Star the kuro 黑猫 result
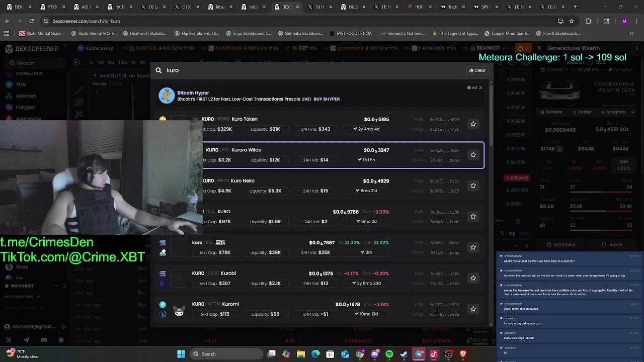Screen dimensions: 644x362 tap(473, 247)
